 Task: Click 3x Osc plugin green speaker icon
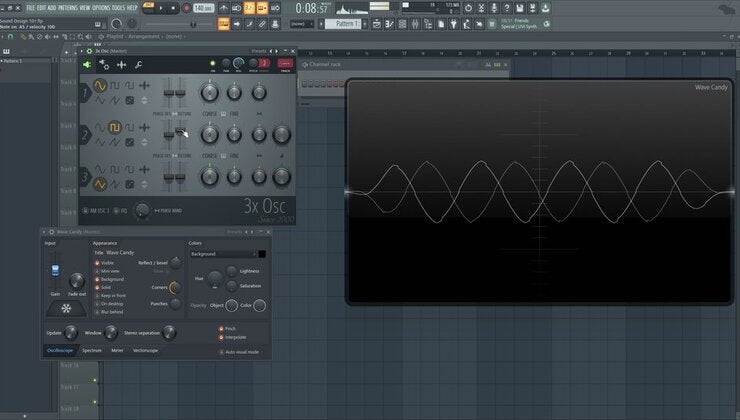point(87,65)
